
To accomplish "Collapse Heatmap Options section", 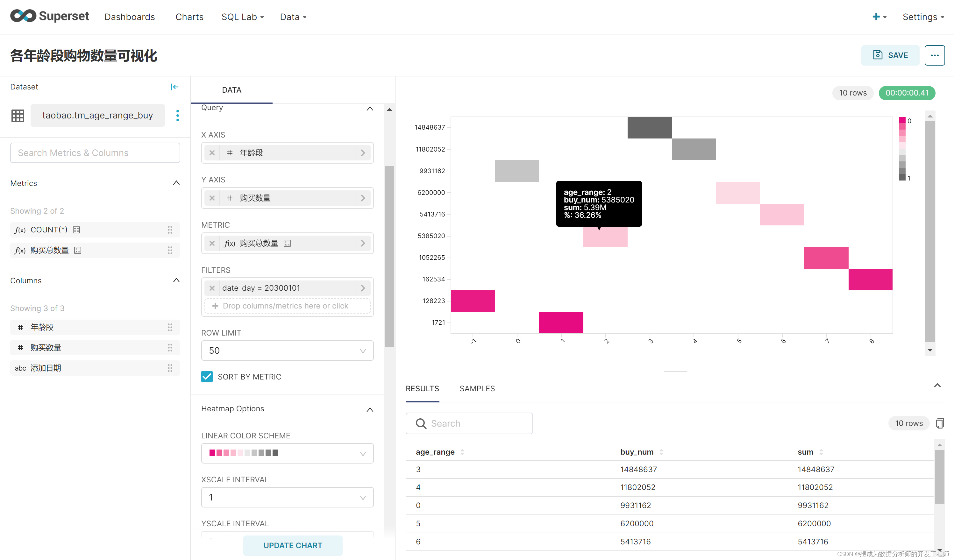I will (x=370, y=410).
